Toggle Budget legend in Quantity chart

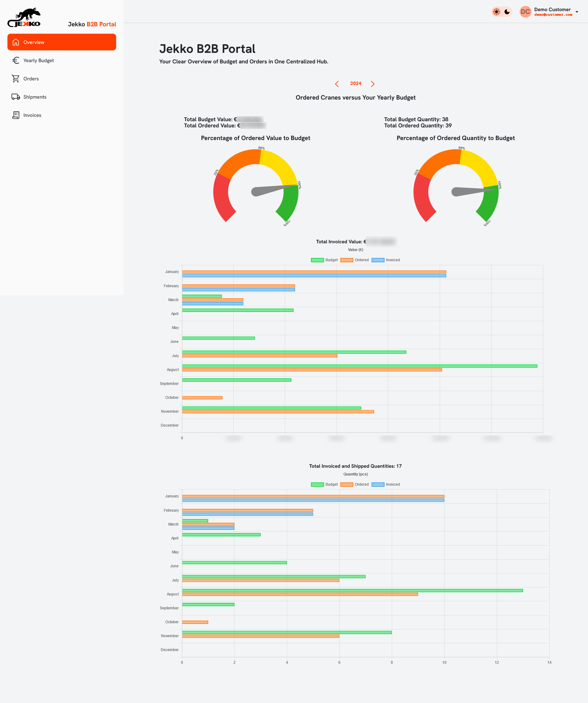324,484
